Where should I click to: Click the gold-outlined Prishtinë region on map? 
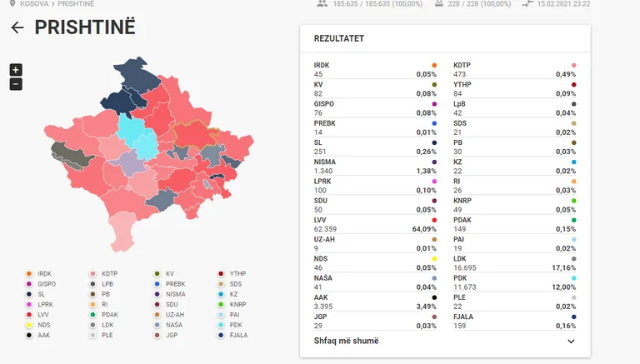(x=194, y=134)
